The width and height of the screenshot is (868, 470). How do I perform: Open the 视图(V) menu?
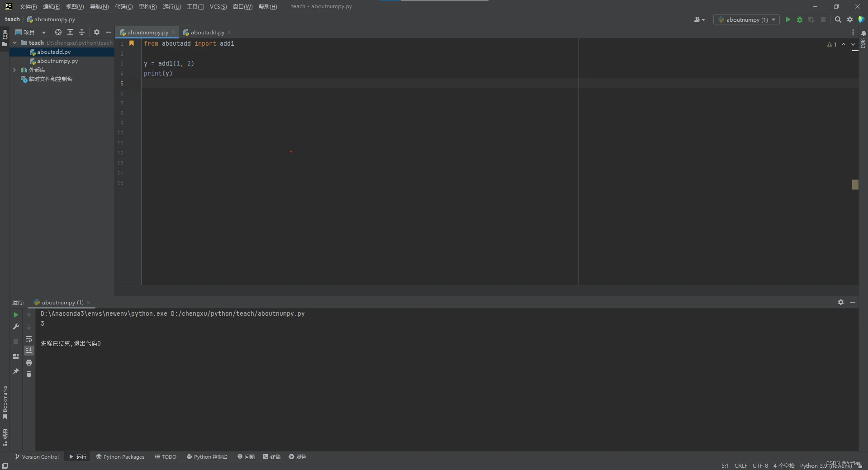(75, 6)
